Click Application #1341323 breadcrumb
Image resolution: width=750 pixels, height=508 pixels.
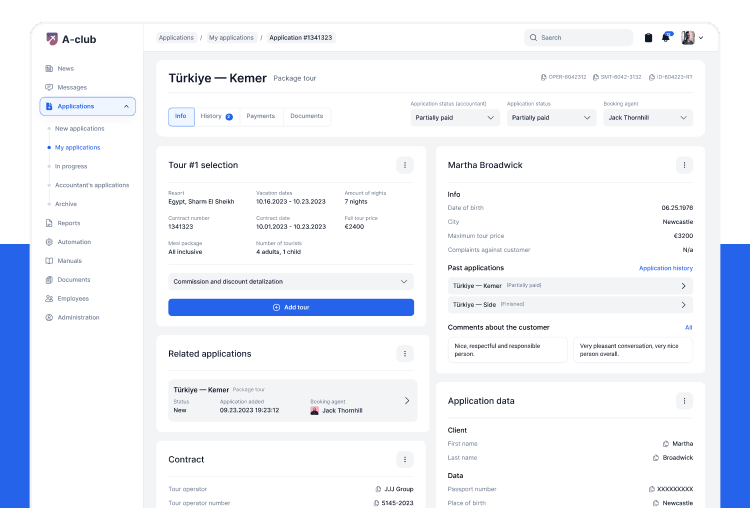pyautogui.click(x=301, y=38)
